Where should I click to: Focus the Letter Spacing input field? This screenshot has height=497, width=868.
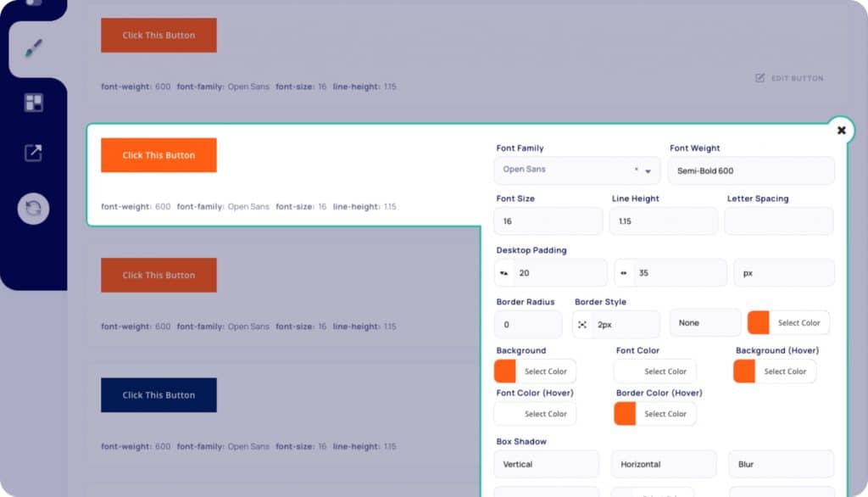coord(778,221)
